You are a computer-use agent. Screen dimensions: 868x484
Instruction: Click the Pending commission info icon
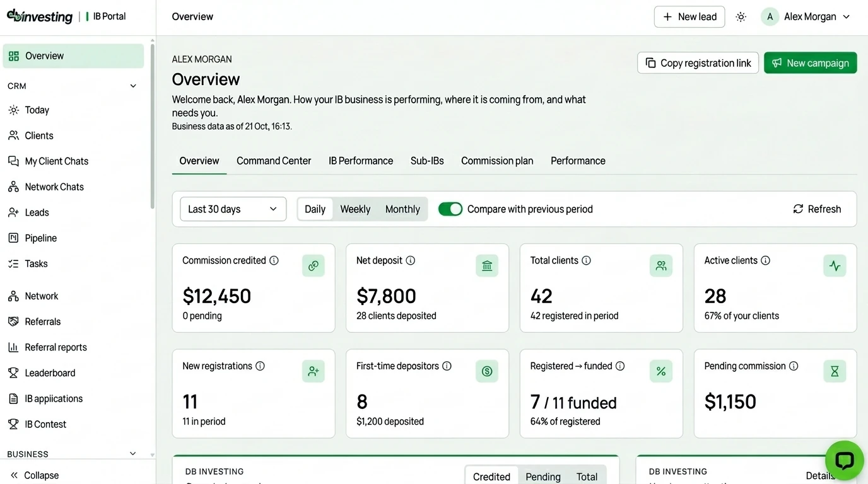tap(794, 366)
